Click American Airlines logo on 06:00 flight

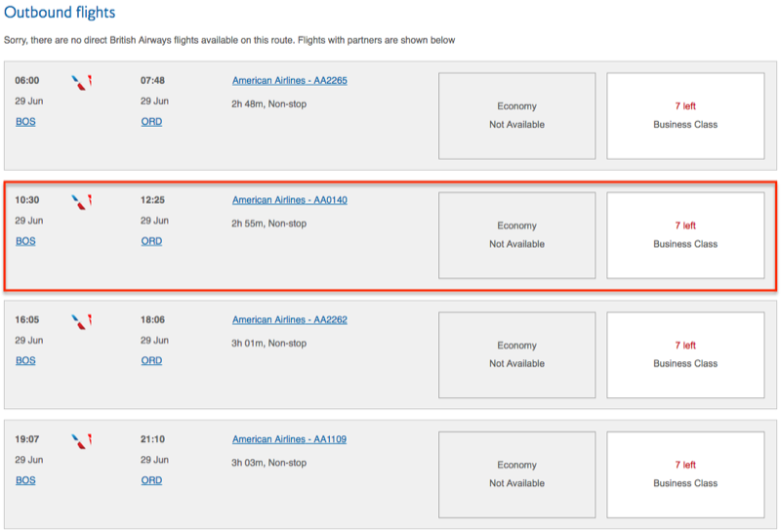tap(82, 83)
